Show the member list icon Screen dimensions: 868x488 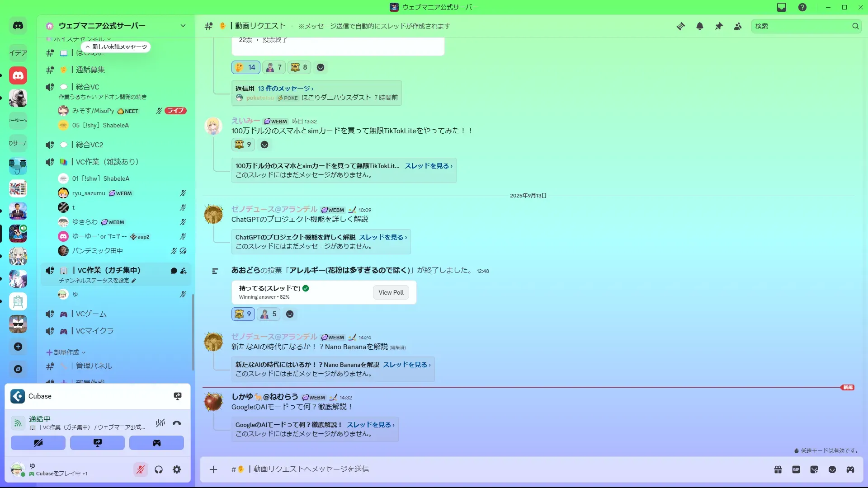[738, 26]
